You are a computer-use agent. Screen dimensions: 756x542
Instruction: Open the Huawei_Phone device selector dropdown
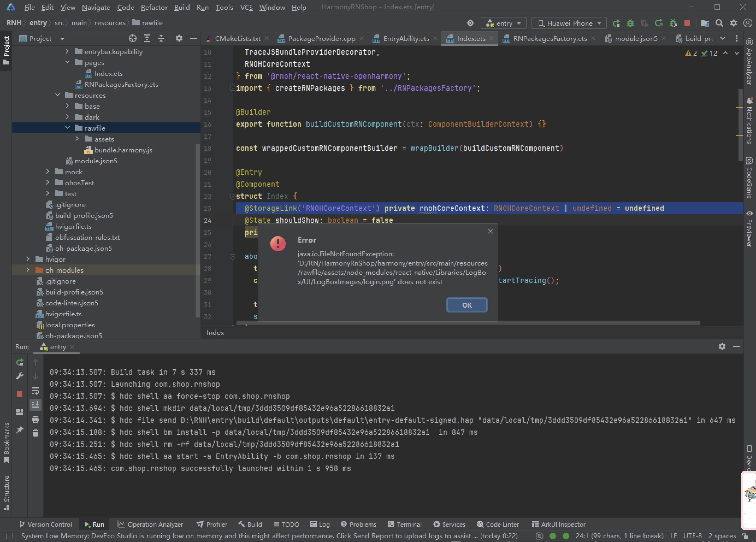[x=569, y=23]
